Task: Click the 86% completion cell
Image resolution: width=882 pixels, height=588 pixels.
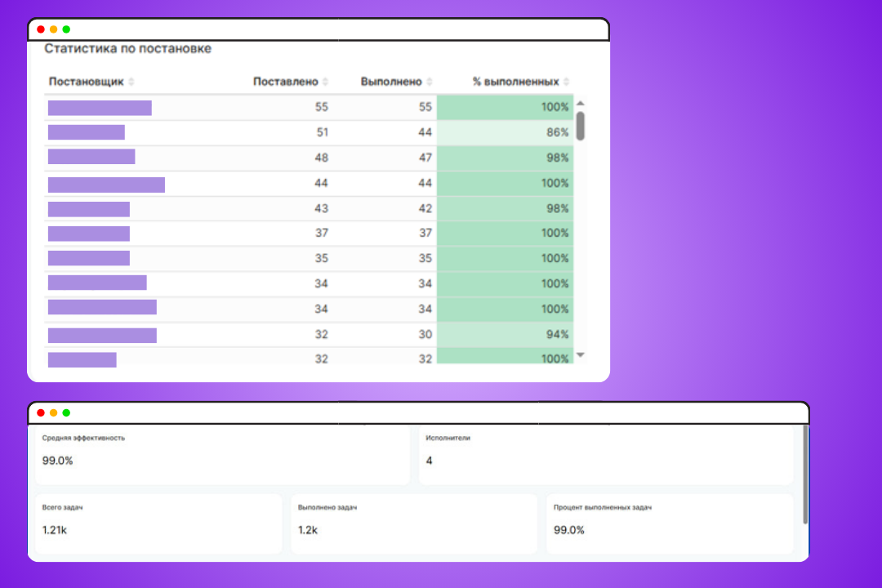Action: [x=506, y=132]
